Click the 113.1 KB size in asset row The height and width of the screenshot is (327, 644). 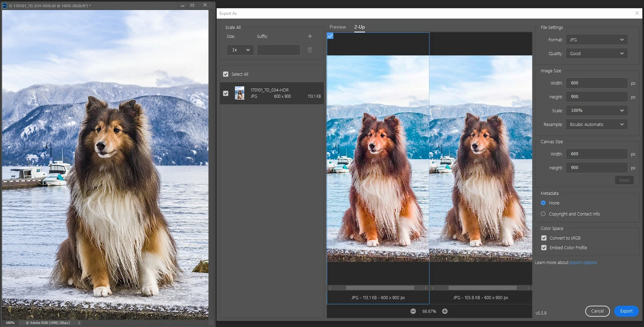click(x=314, y=96)
